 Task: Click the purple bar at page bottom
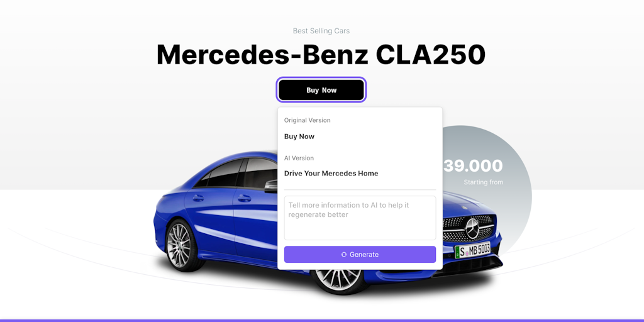[322, 320]
